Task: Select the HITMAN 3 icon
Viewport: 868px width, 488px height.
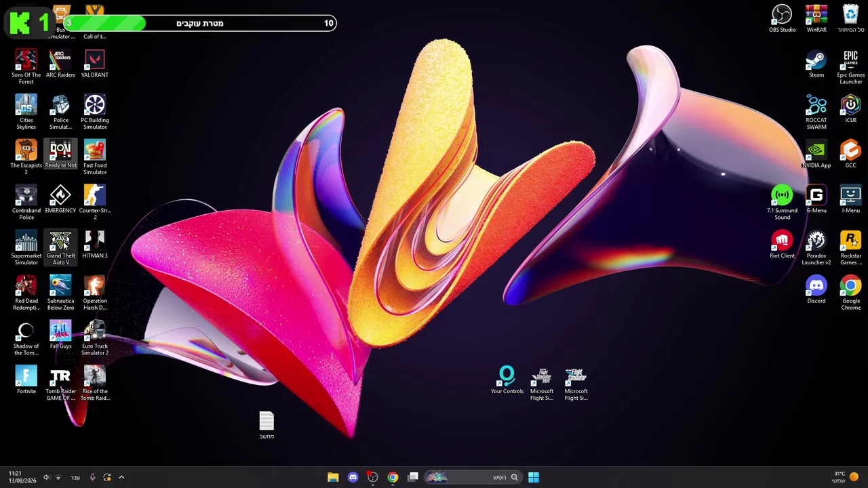Action: click(95, 245)
